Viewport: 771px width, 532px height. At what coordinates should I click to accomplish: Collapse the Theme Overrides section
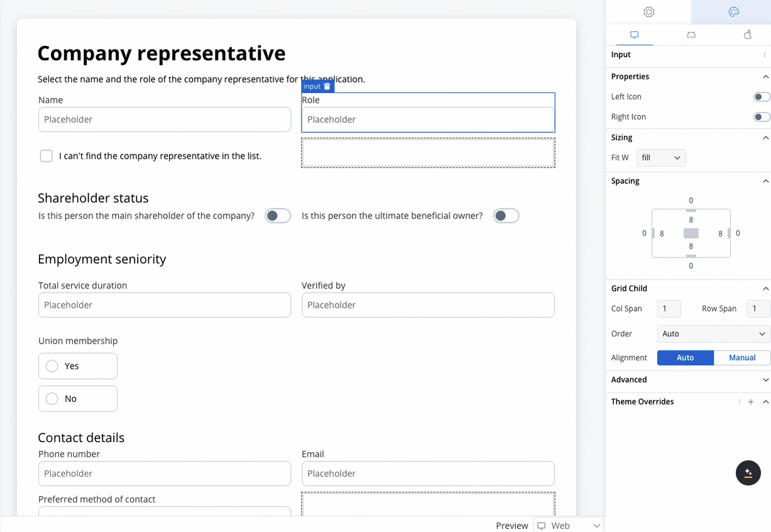765,402
